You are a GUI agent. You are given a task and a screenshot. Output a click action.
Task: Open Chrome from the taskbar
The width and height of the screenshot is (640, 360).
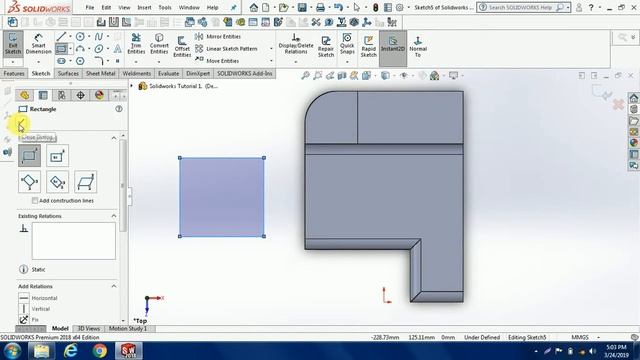pyautogui.click(x=99, y=351)
